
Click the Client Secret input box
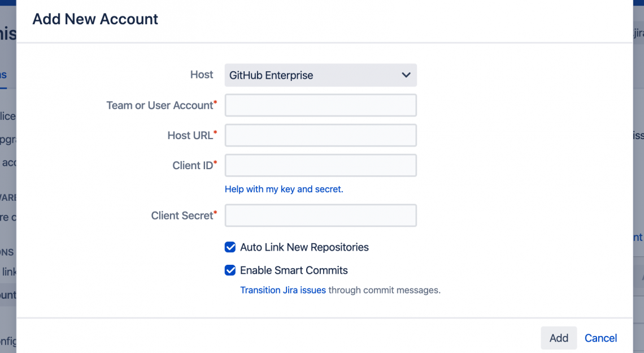click(320, 216)
